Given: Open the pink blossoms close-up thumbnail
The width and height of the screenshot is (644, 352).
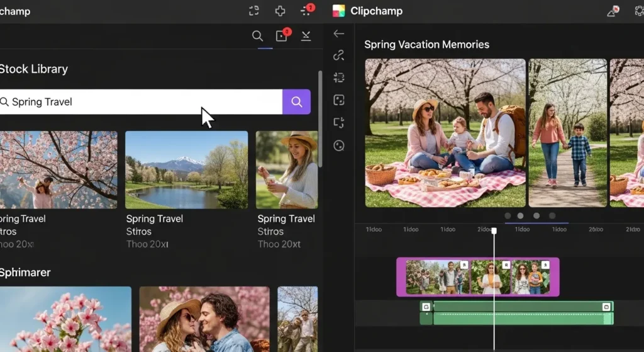Looking at the screenshot, I should pos(65,319).
